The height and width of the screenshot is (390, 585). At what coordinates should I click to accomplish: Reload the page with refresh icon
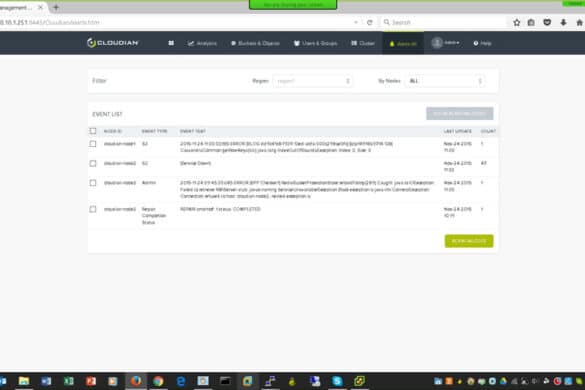(369, 22)
